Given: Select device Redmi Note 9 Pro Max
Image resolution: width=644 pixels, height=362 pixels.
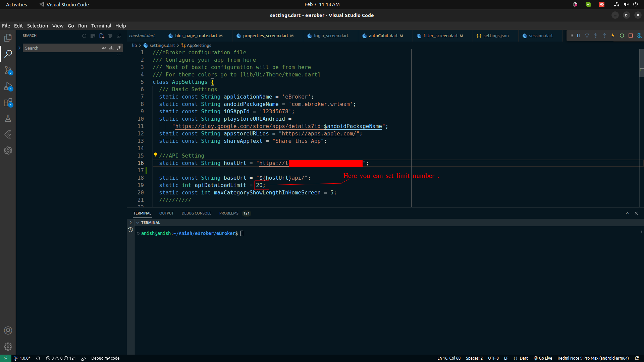Looking at the screenshot, I should (593, 358).
